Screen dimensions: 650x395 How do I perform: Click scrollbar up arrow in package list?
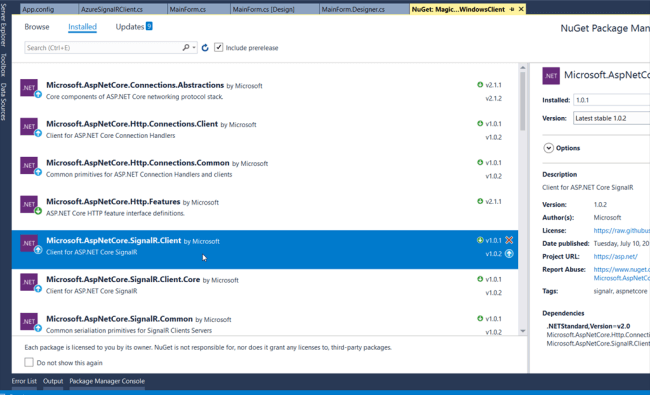click(x=523, y=68)
